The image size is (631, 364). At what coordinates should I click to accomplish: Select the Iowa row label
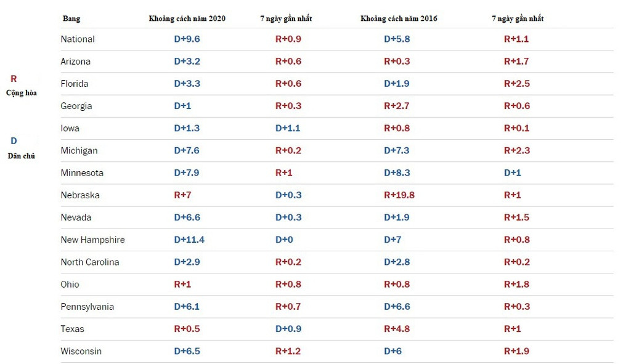(70, 128)
